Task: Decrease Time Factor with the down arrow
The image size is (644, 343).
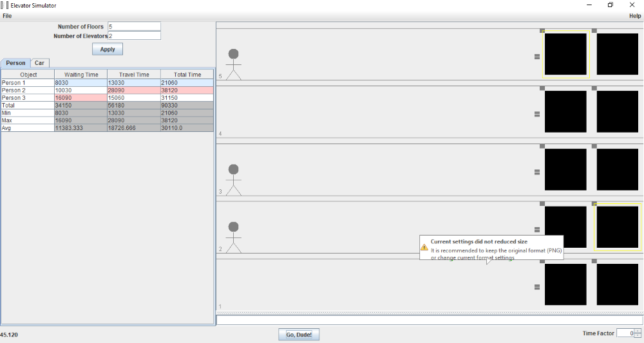Action: point(638,335)
